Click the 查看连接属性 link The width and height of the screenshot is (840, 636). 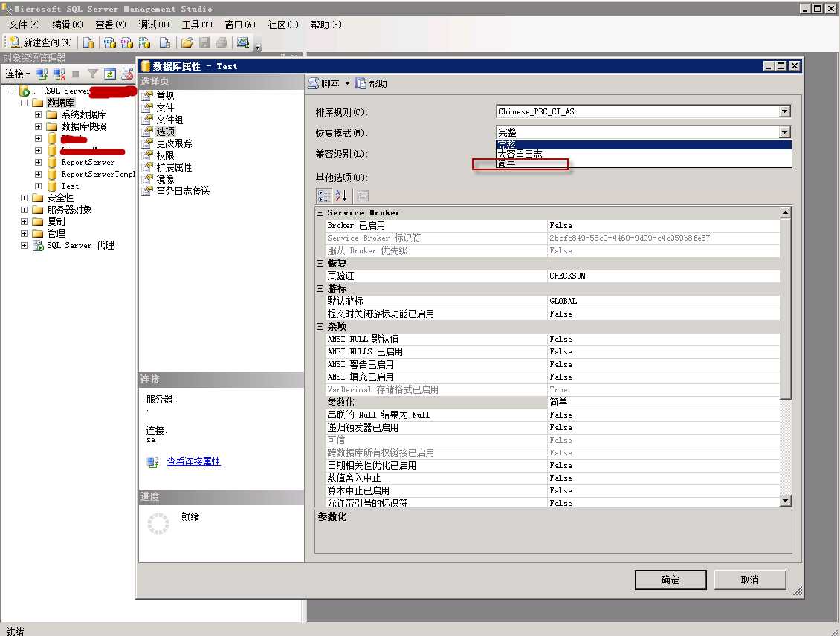193,461
